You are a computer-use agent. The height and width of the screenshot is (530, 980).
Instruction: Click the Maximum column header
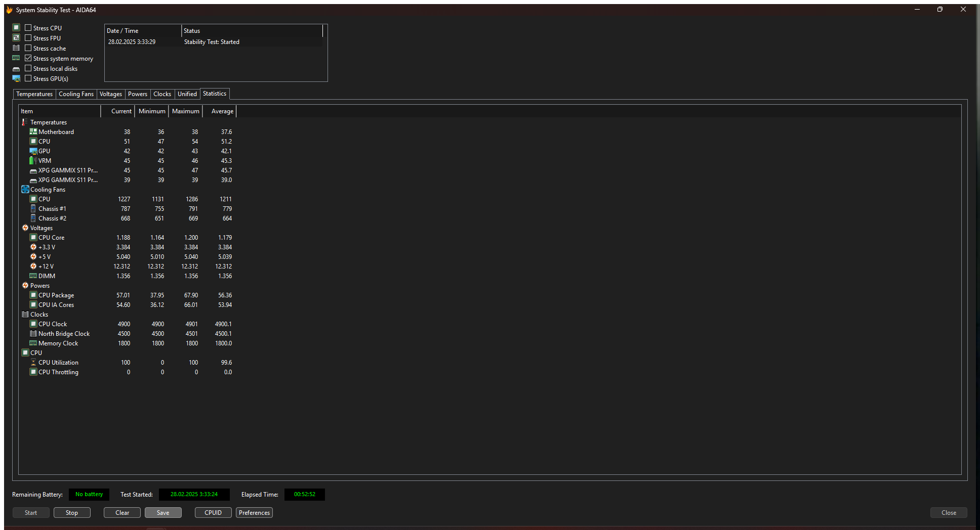(185, 111)
